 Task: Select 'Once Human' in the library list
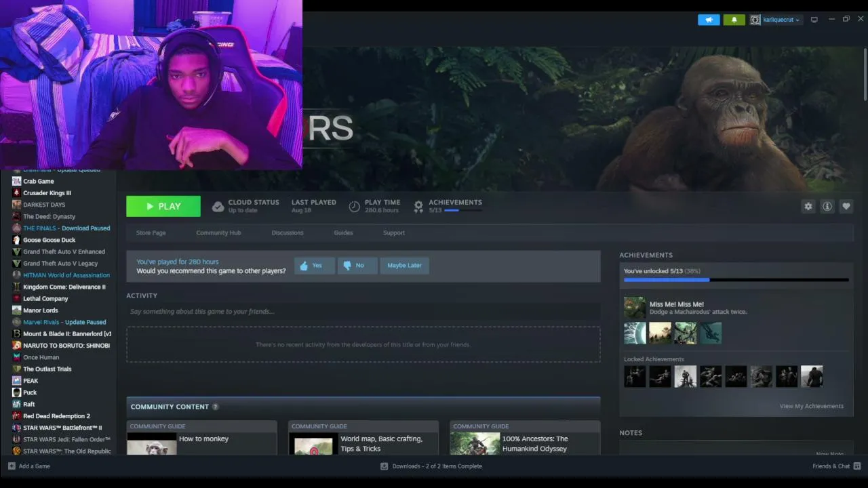pyautogui.click(x=41, y=357)
